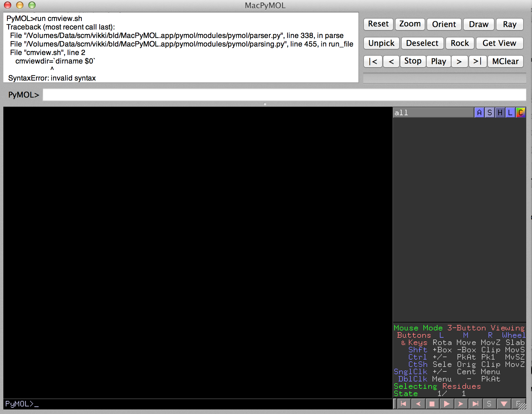Image resolution: width=532 pixels, height=414 pixels.
Task: Click 'Mouse Mode' label to cycle mode
Action: 418,328
